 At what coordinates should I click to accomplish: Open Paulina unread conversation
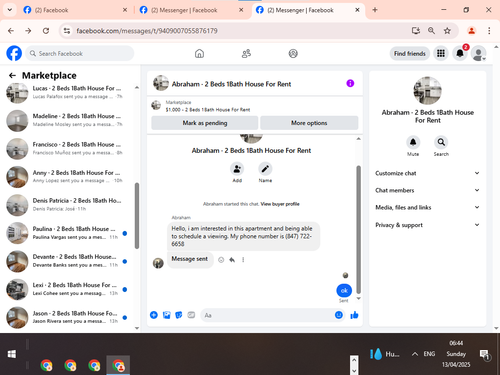(x=69, y=233)
